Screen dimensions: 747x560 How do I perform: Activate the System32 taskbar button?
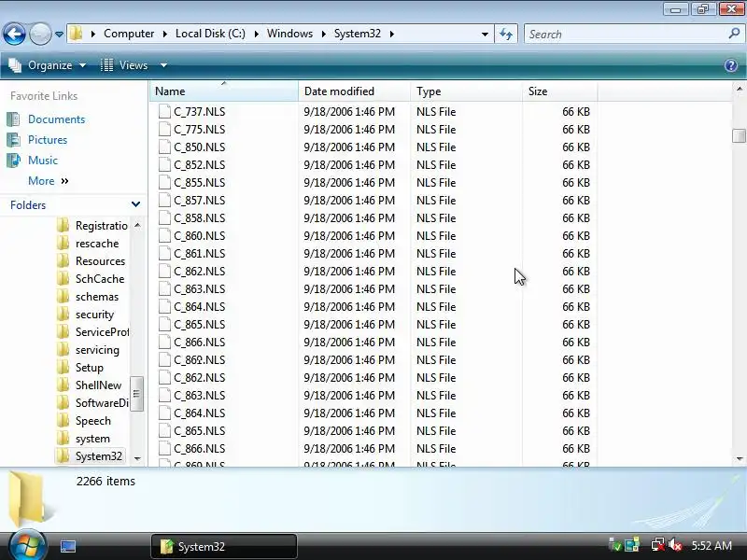click(x=224, y=546)
